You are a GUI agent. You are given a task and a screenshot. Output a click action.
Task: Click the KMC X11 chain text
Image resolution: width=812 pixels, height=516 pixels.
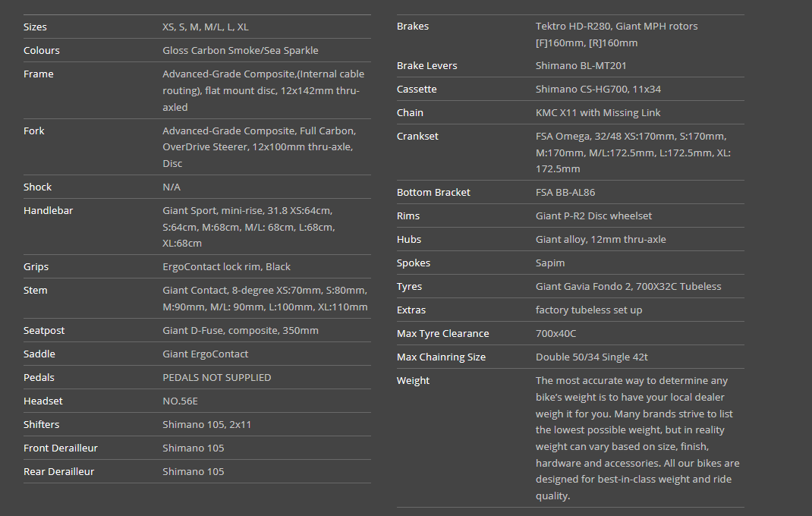598,112
